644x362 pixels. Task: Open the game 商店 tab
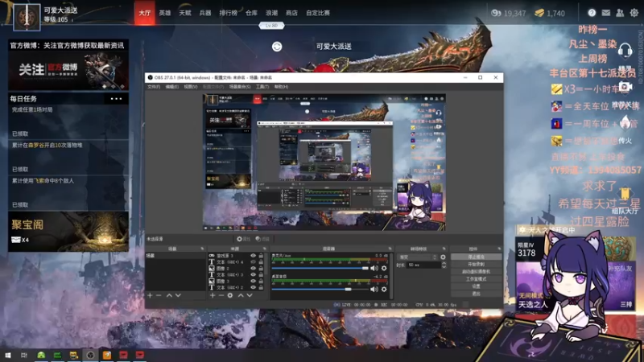291,13
